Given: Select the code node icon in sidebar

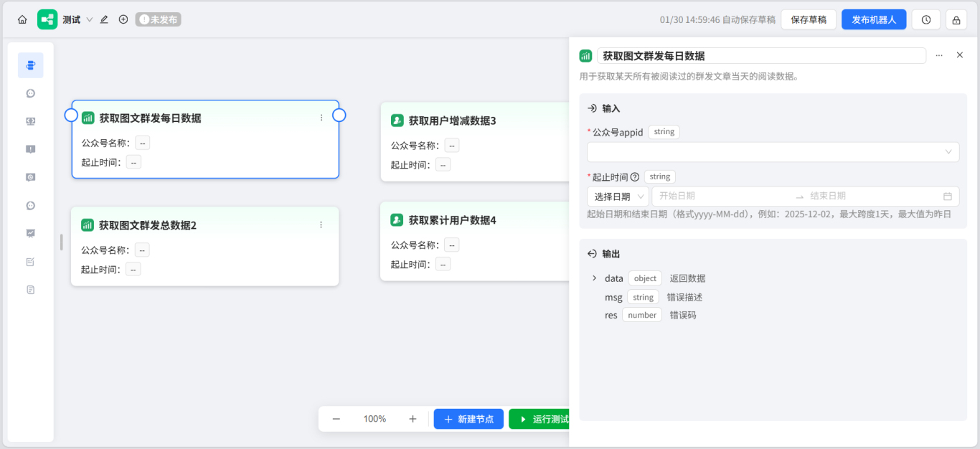Looking at the screenshot, I should (29, 120).
